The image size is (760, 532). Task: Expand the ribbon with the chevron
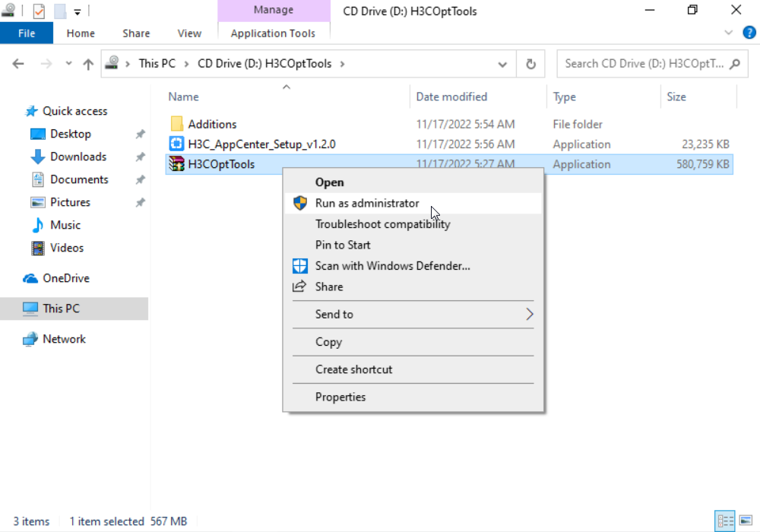point(728,33)
